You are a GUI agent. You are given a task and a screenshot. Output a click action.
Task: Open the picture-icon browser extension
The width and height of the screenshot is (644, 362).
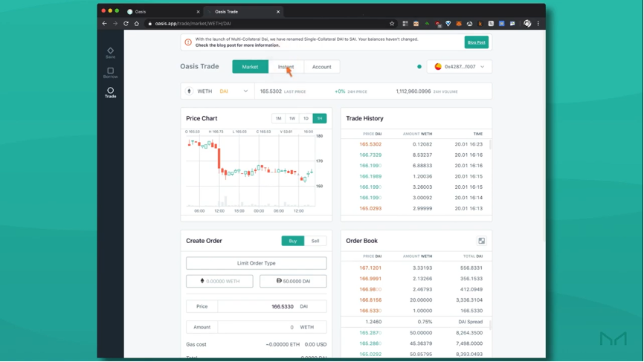[x=512, y=23]
